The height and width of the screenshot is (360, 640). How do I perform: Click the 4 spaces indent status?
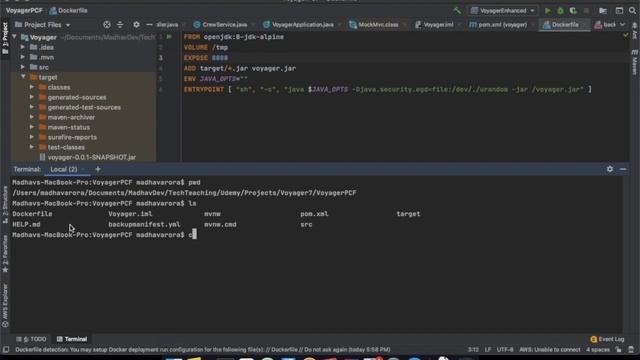click(598, 350)
